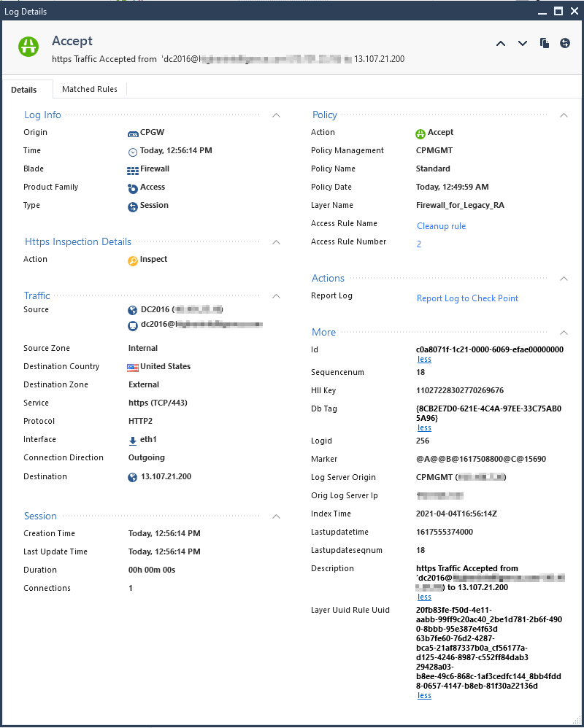This screenshot has width=584, height=728.
Task: Go to next log with down arrow
Action: (x=523, y=44)
